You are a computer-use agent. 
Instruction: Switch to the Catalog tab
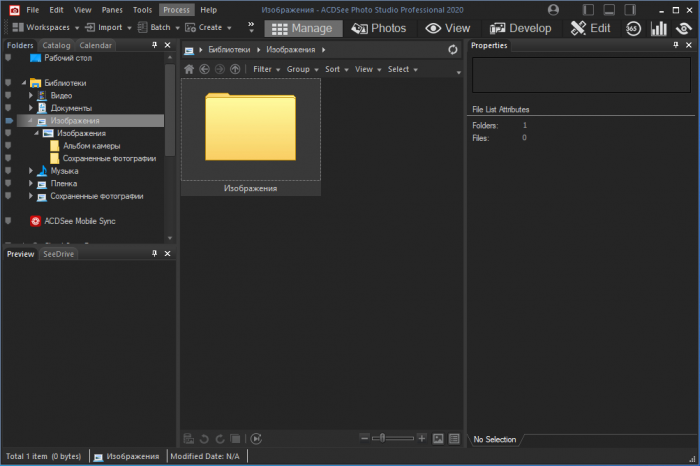(56, 45)
